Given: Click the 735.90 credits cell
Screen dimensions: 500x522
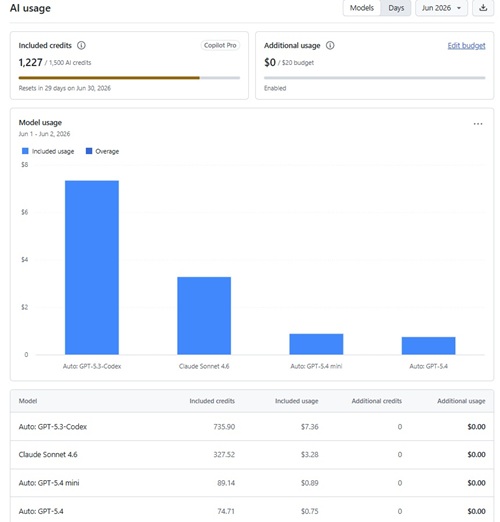Looking at the screenshot, I should [x=224, y=427].
